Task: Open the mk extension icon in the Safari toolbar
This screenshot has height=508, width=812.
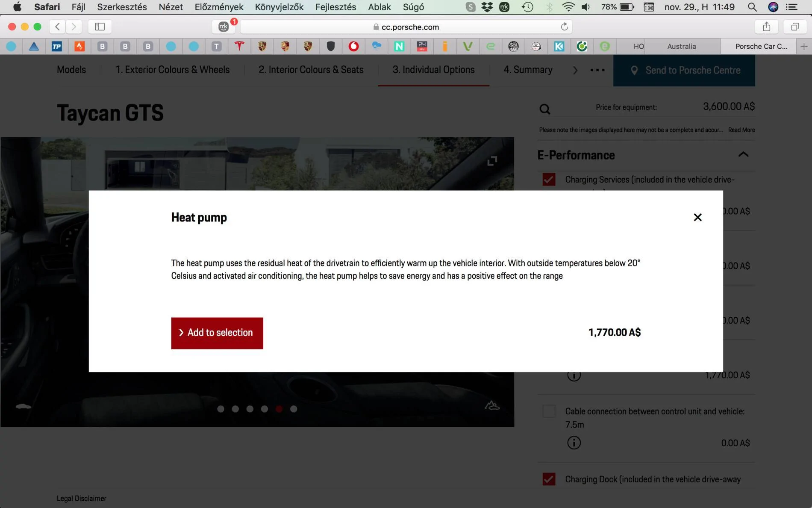Action: 224,27
